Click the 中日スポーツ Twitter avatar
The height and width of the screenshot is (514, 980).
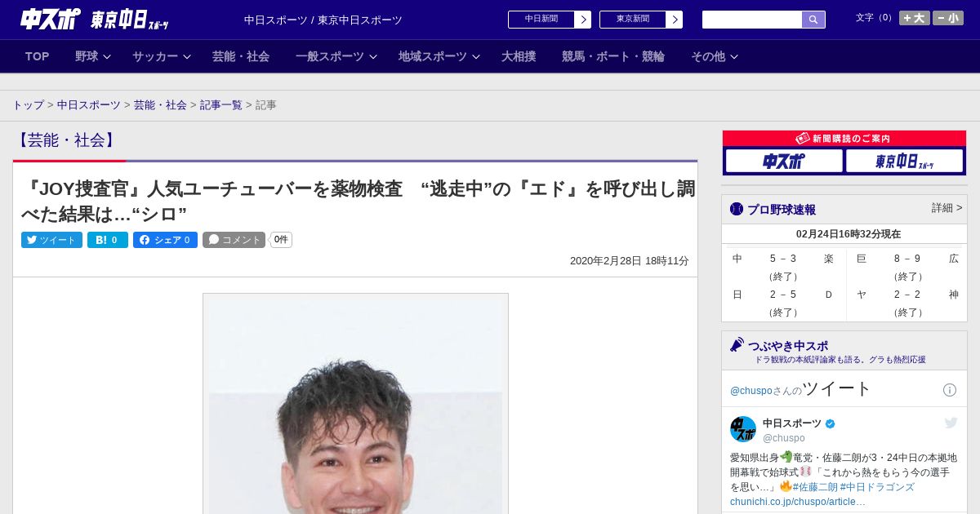pyautogui.click(x=743, y=429)
